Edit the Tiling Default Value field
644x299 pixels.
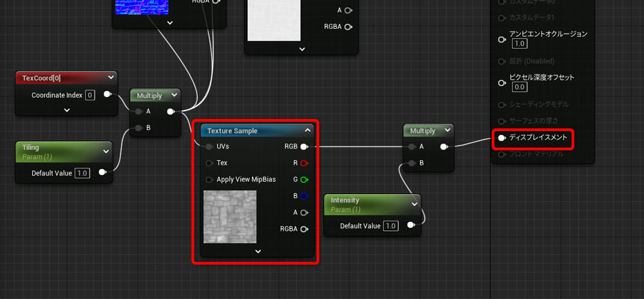point(82,173)
